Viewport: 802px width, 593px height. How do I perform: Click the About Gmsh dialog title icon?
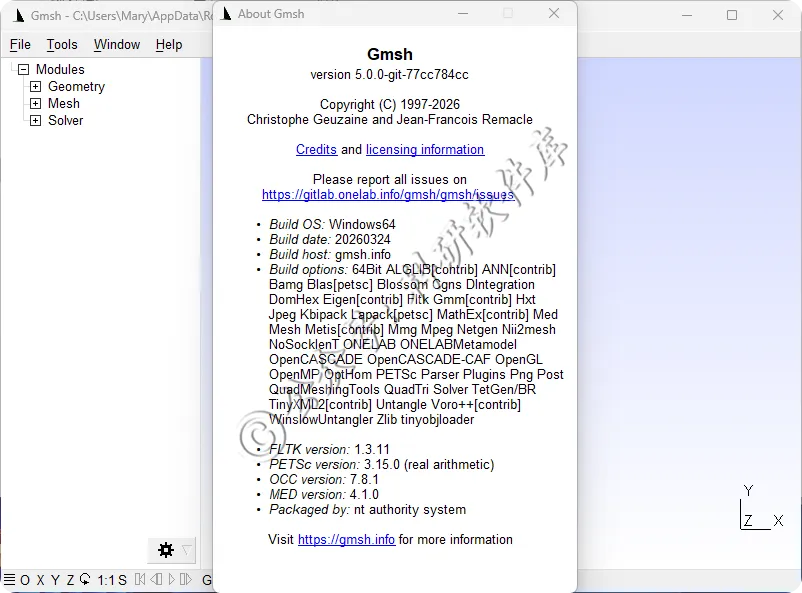click(x=227, y=14)
